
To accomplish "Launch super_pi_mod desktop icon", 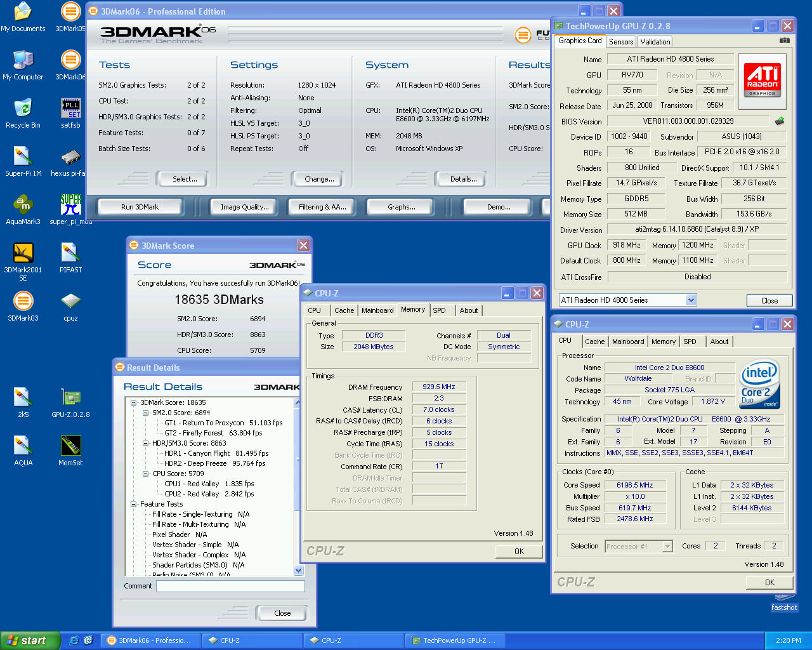I will tap(70, 210).
